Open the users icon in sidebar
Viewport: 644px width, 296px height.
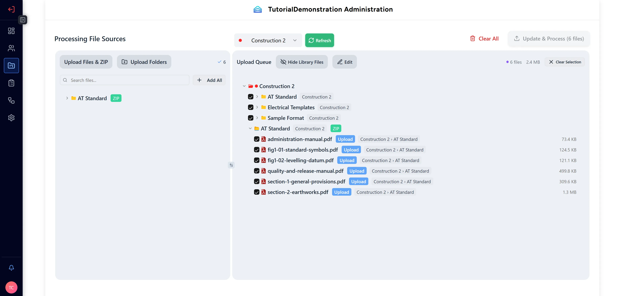click(11, 48)
